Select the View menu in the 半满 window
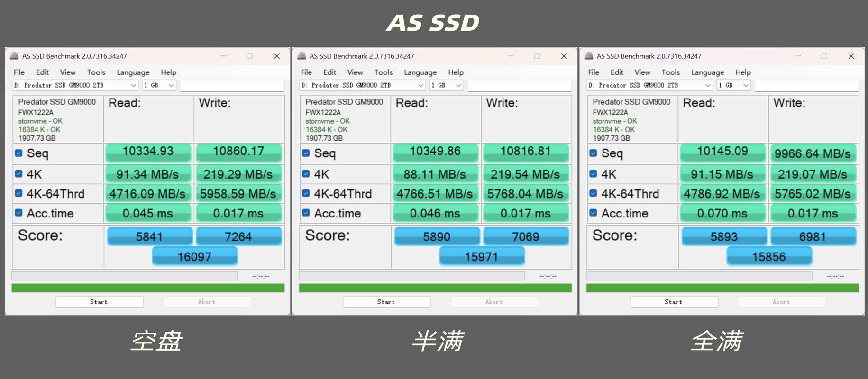The width and height of the screenshot is (868, 379). point(355,72)
